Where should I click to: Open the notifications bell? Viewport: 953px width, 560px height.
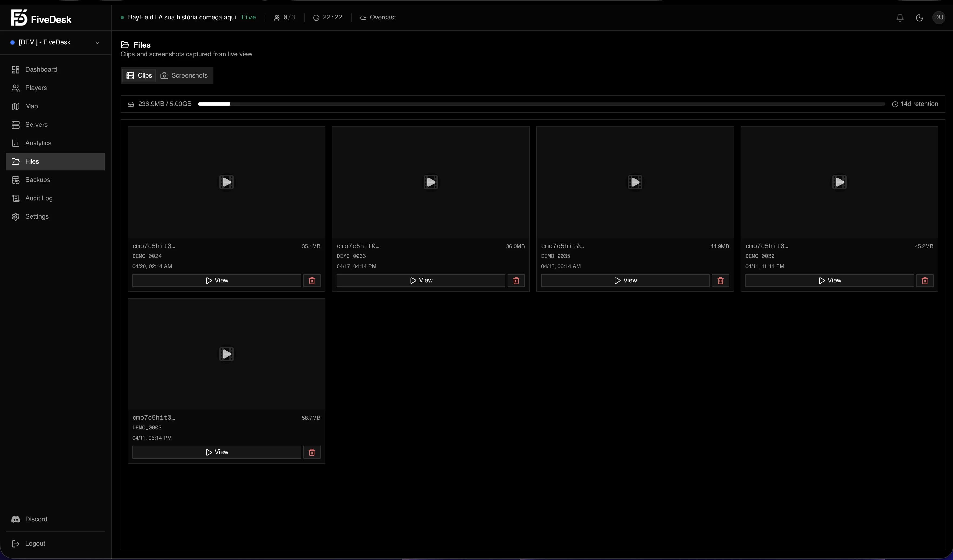pyautogui.click(x=900, y=18)
